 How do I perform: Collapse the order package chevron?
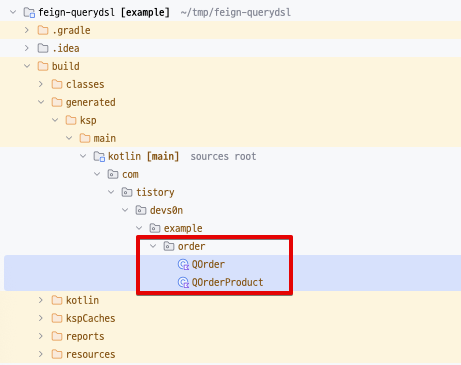[x=153, y=246]
